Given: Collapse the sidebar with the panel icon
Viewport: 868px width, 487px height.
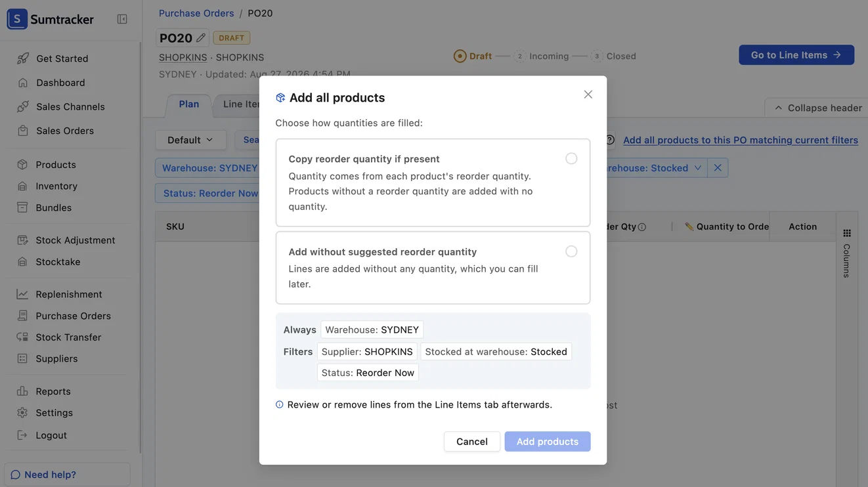Looking at the screenshot, I should [122, 19].
